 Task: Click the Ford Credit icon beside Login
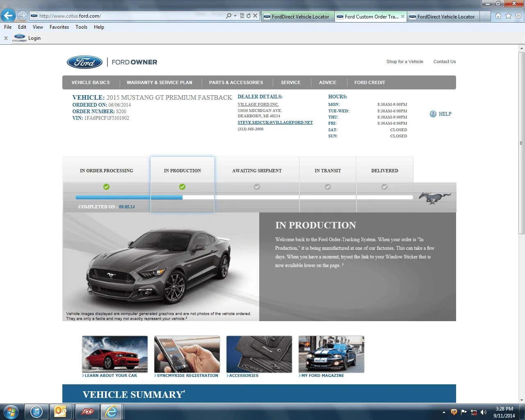pos(19,38)
